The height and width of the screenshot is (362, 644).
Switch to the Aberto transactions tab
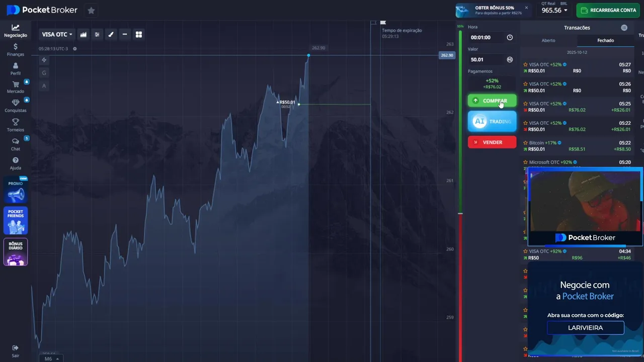point(548,40)
